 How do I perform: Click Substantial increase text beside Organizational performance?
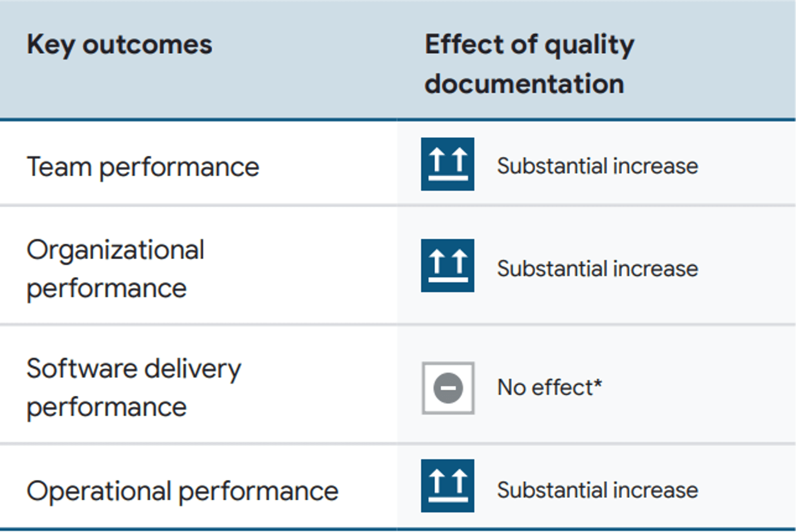coord(598,268)
